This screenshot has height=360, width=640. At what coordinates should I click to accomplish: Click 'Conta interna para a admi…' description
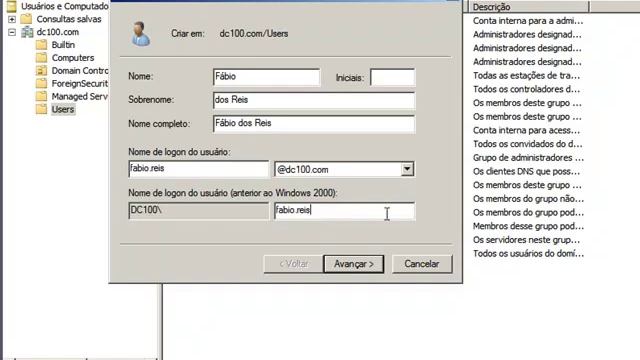point(528,21)
